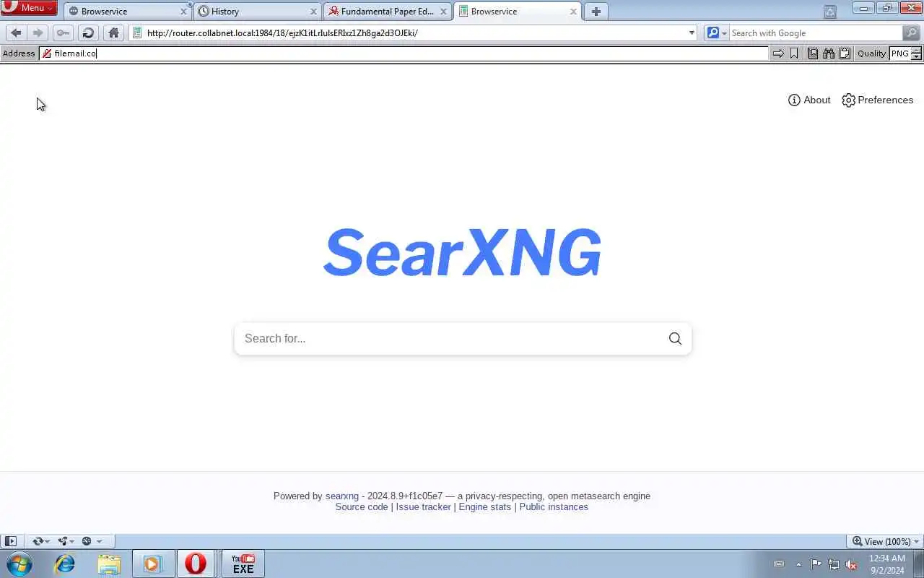Viewport: 924px width, 578px height.
Task: Switch to Opera in the taskbar
Action: pyautogui.click(x=196, y=564)
